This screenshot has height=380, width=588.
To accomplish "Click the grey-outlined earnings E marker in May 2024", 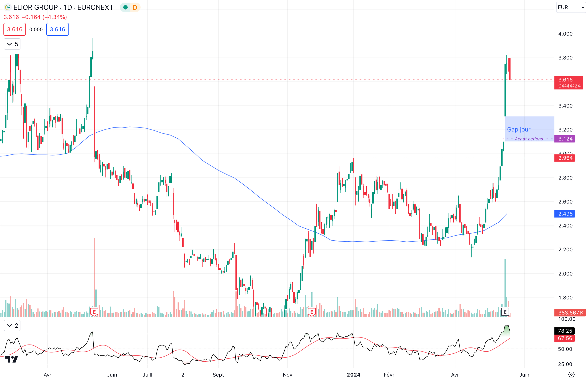I will coord(505,312).
